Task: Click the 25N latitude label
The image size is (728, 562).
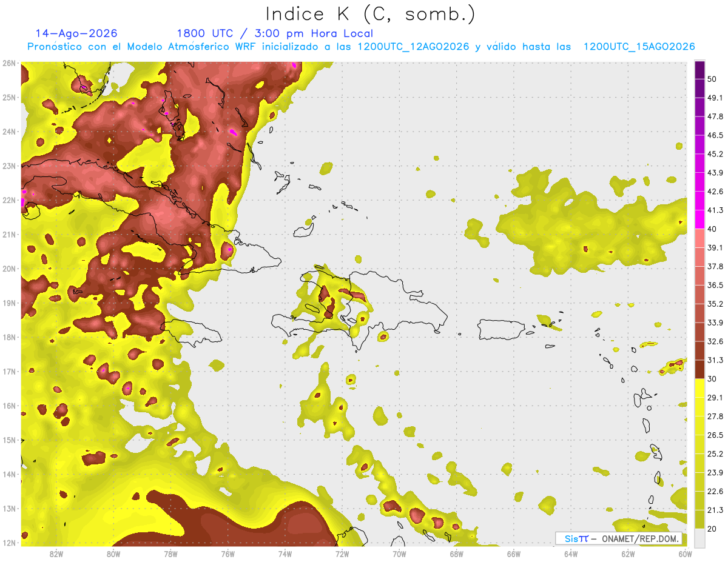Action: pyautogui.click(x=8, y=97)
